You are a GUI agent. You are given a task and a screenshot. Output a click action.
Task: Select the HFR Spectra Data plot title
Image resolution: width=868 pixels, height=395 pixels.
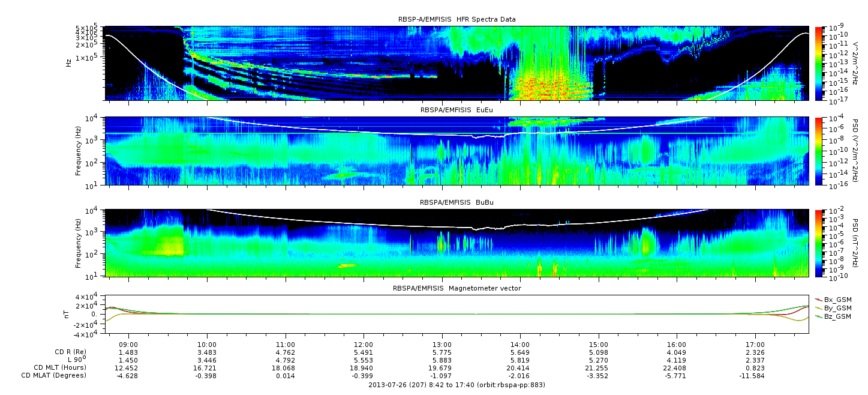(456, 19)
